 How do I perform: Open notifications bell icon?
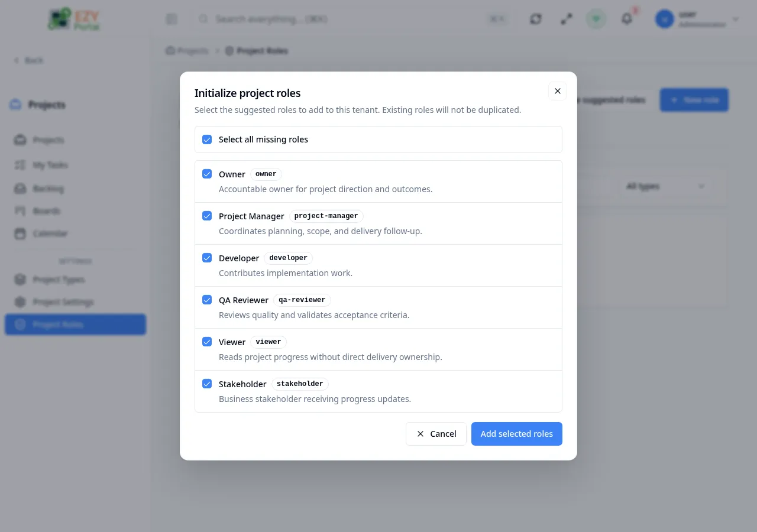[627, 20]
